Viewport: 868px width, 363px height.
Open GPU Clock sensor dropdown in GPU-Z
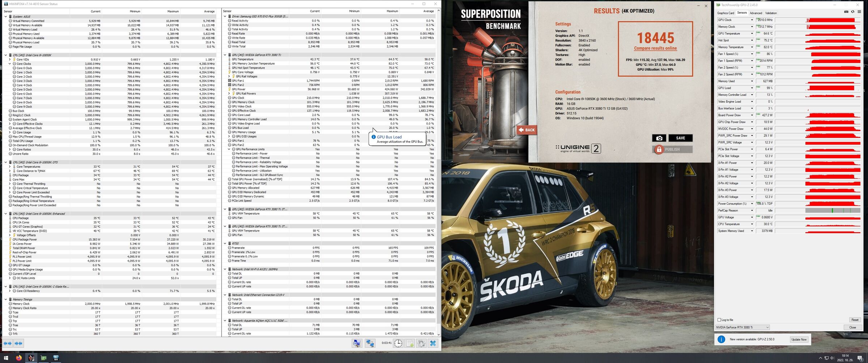752,20
